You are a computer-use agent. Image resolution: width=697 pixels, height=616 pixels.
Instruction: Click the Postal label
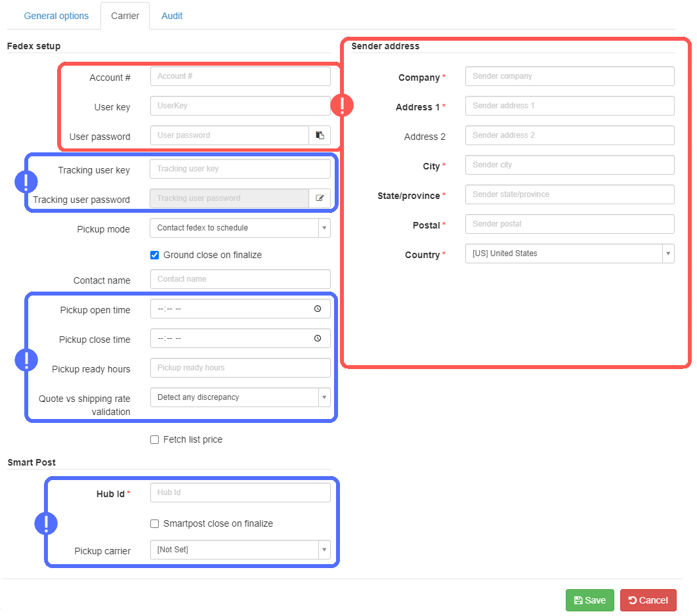[x=427, y=225]
